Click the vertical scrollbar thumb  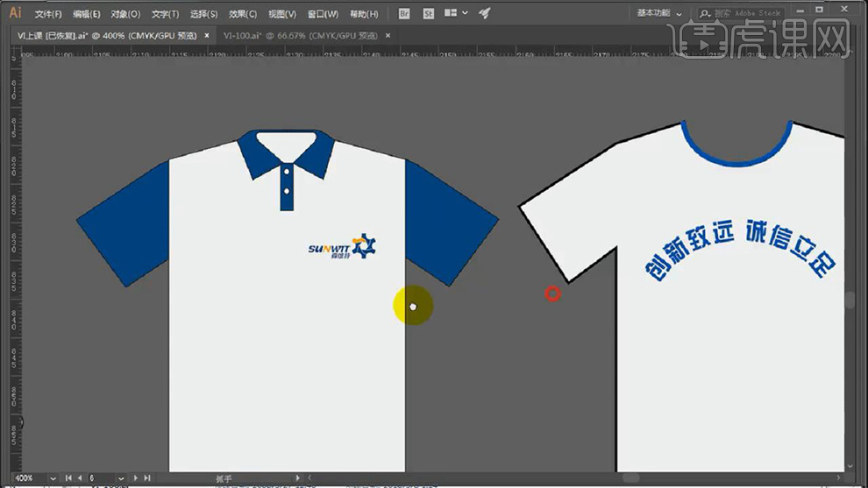(849, 300)
